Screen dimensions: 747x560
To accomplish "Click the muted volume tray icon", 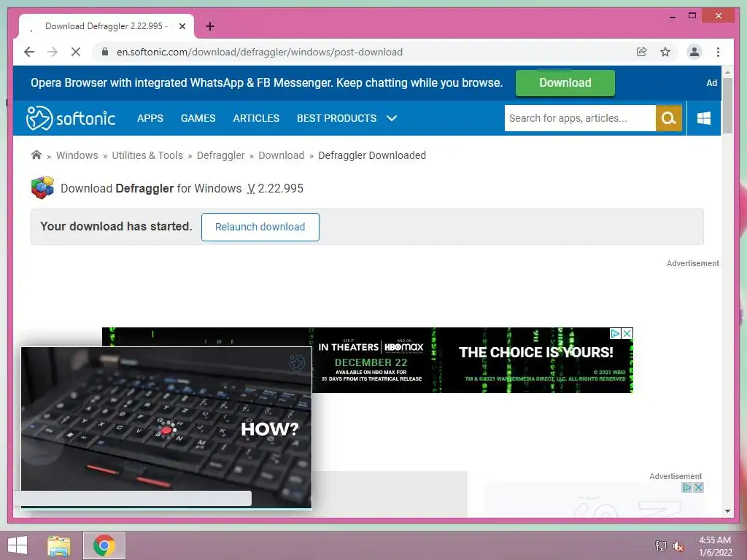I will [678, 546].
